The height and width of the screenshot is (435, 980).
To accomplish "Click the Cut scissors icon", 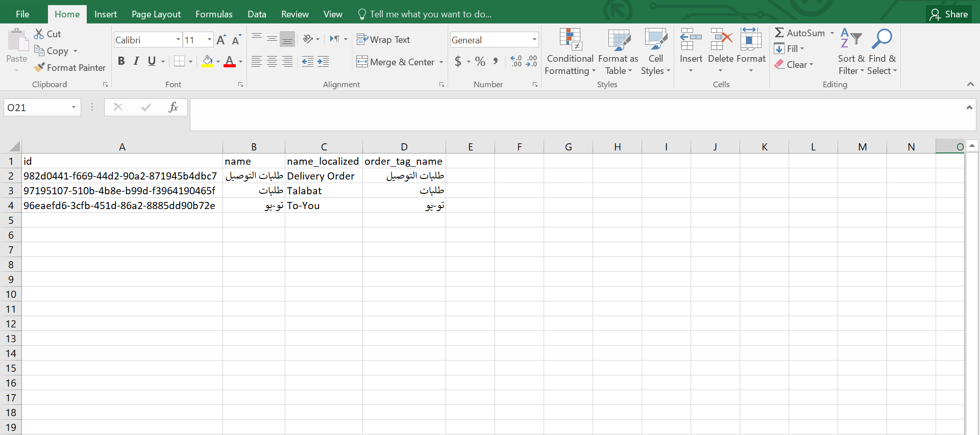I will pos(39,34).
